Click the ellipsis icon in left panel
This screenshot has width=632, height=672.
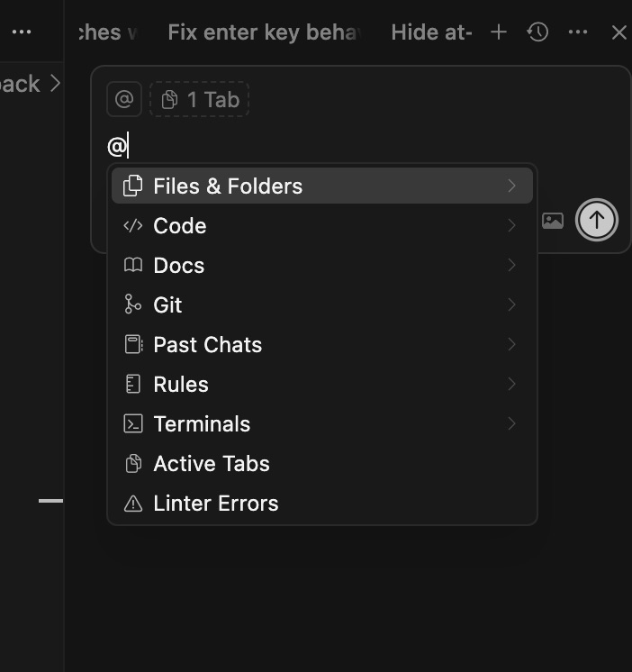point(22,32)
